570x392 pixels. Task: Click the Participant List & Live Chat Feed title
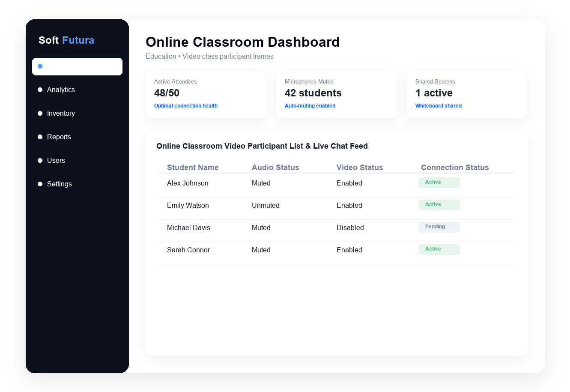(262, 146)
